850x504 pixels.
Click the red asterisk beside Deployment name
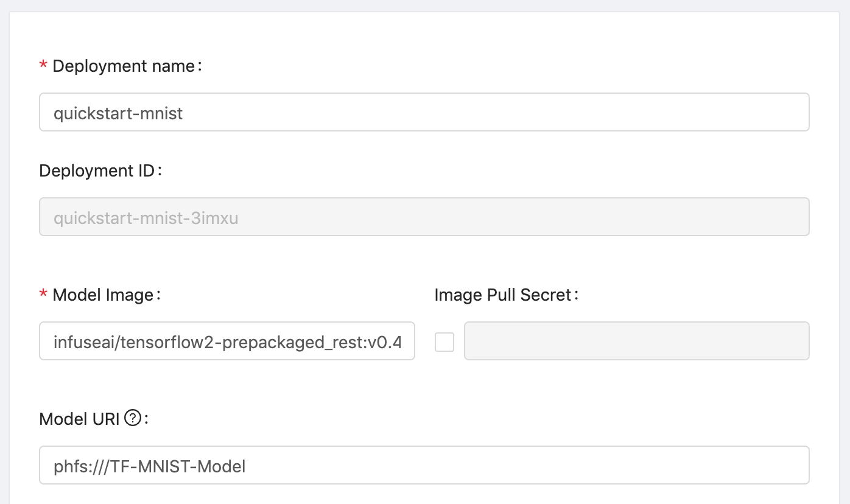point(43,66)
